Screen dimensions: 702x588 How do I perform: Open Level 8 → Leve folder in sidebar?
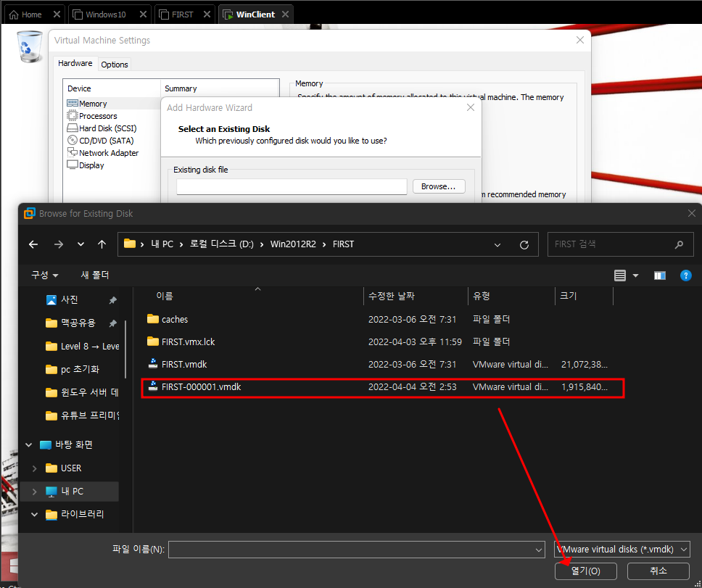[83, 346]
